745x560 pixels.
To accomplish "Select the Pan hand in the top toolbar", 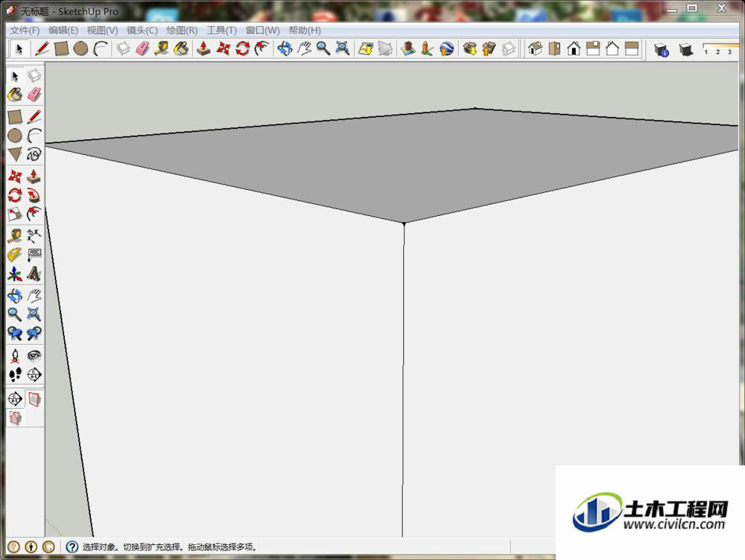I will click(304, 48).
